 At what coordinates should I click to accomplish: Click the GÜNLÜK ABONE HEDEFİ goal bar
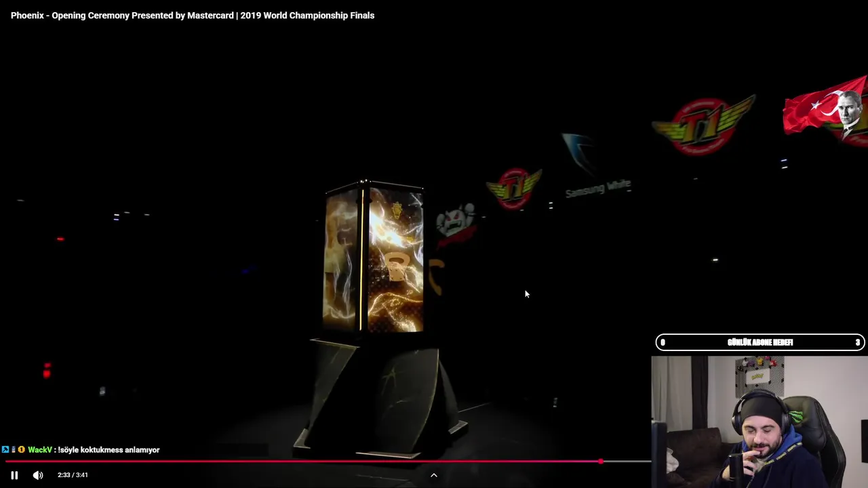(x=760, y=342)
